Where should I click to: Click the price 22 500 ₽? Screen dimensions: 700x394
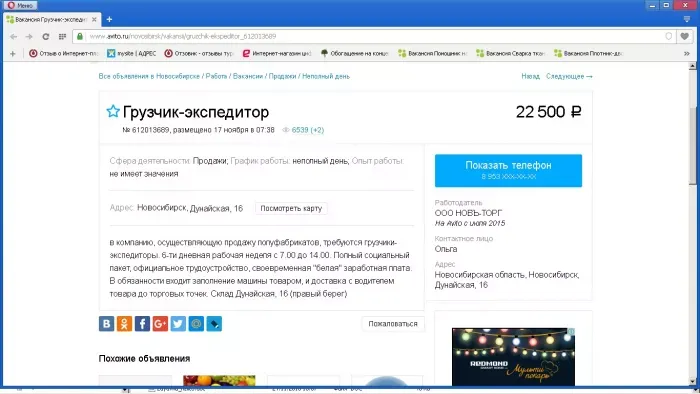coord(548,112)
